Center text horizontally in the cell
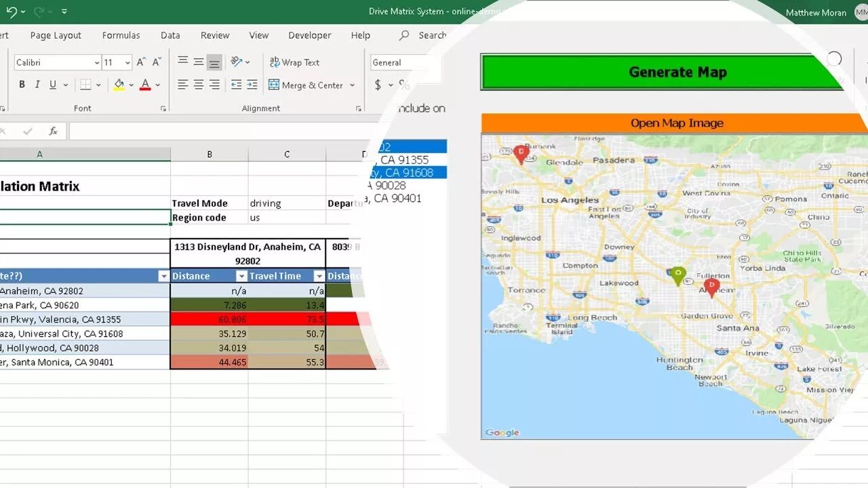 (199, 85)
